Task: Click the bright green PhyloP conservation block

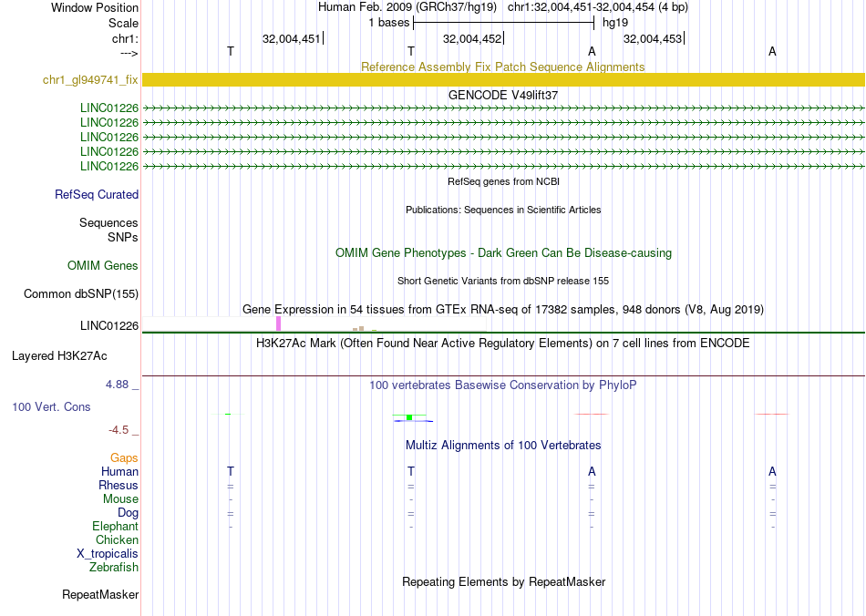Action: coord(409,416)
